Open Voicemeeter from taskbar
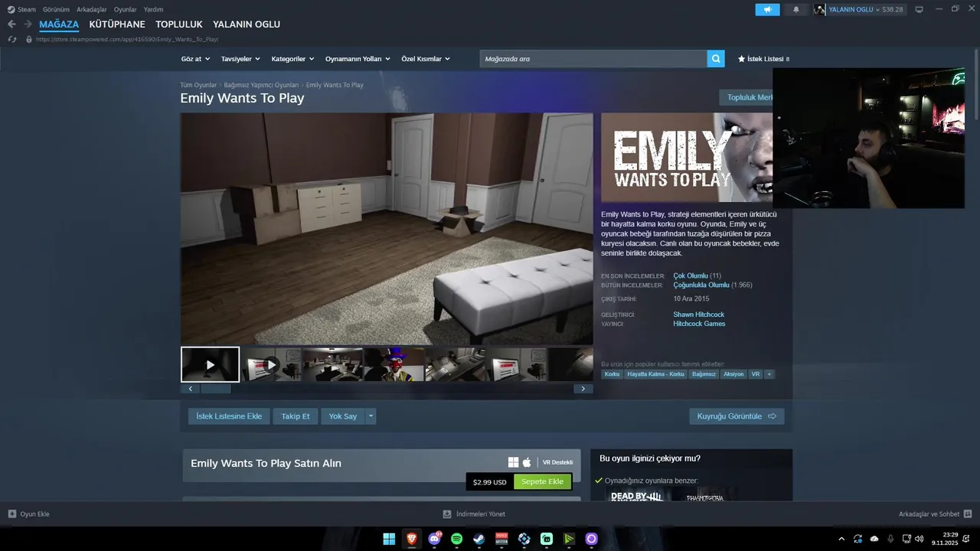The width and height of the screenshot is (980, 551). pyautogui.click(x=501, y=539)
